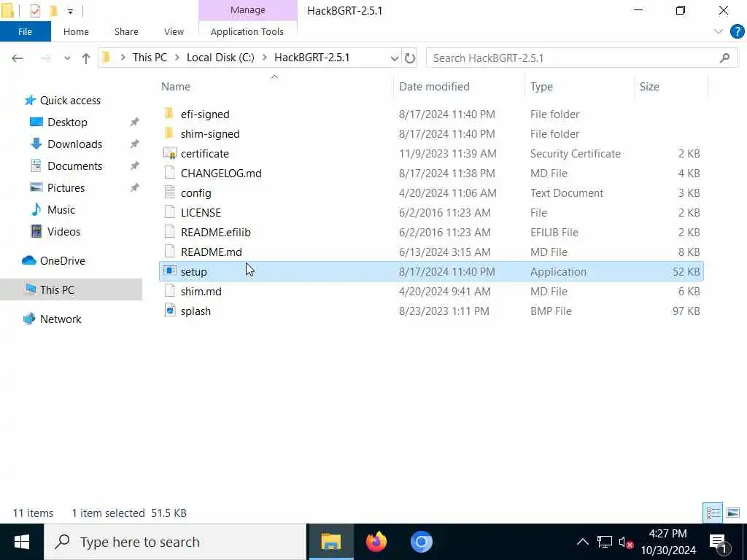Screen dimensions: 747x560
Task: Switch to the View ribbon tab
Action: (x=174, y=31)
